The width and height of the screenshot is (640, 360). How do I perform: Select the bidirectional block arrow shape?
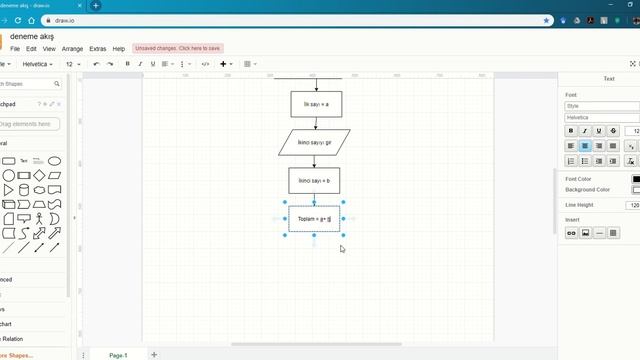click(x=39, y=233)
